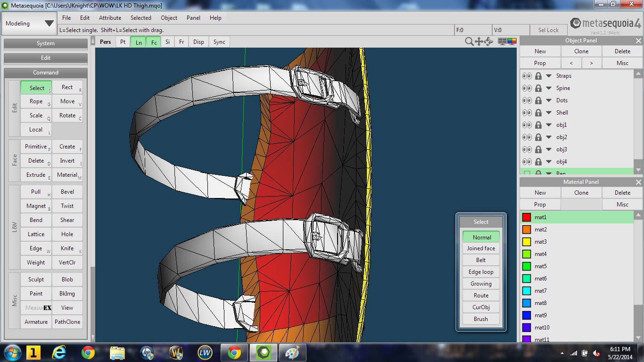
Task: Open the File menu
Action: 66,18
